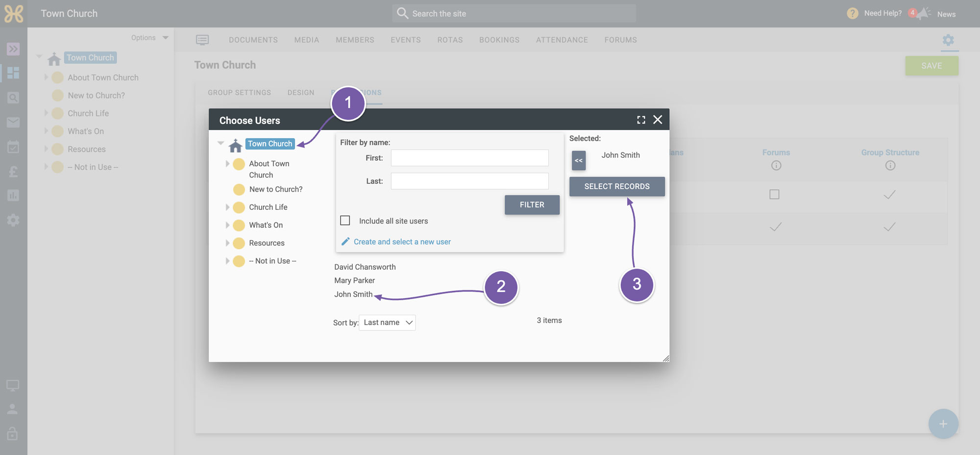Viewport: 980px width, 455px height.
Task: Click the Need Help question mark icon
Action: coord(853,13)
